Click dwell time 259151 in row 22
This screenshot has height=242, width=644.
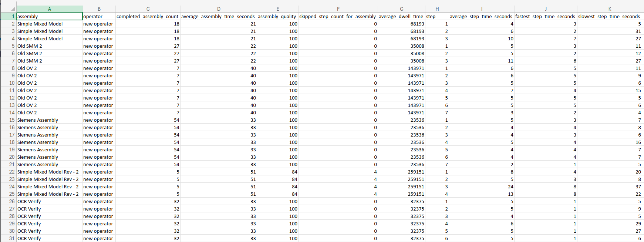[416, 172]
